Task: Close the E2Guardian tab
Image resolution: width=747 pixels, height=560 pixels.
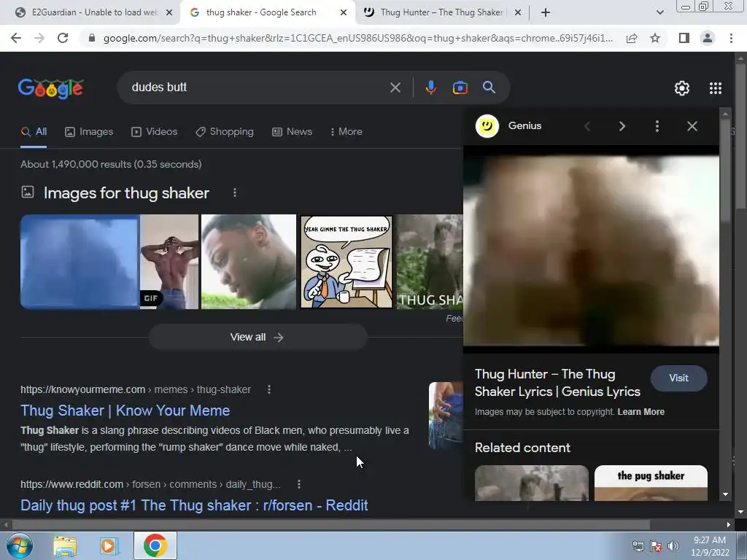Action: pyautogui.click(x=169, y=13)
